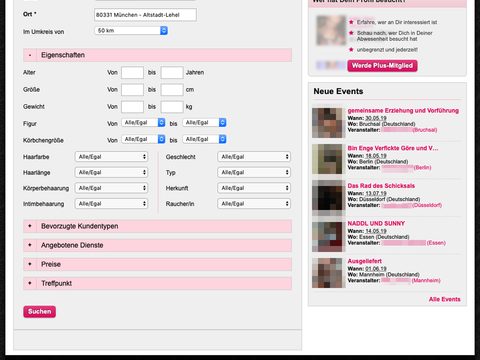Open the Bruchsal event thumbnail

point(327,123)
